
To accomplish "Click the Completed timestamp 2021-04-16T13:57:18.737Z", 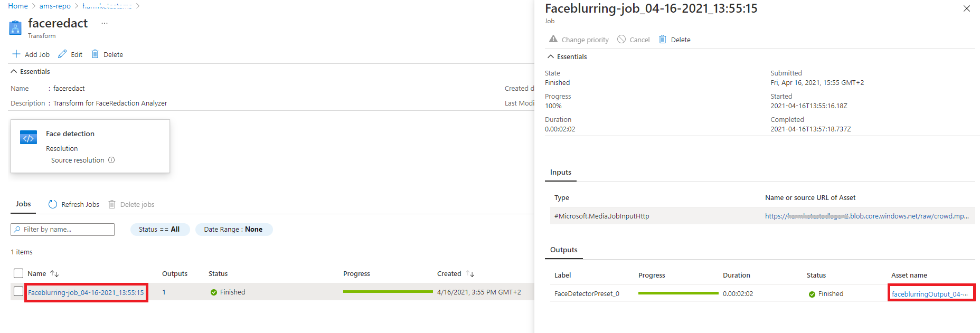I will click(811, 129).
